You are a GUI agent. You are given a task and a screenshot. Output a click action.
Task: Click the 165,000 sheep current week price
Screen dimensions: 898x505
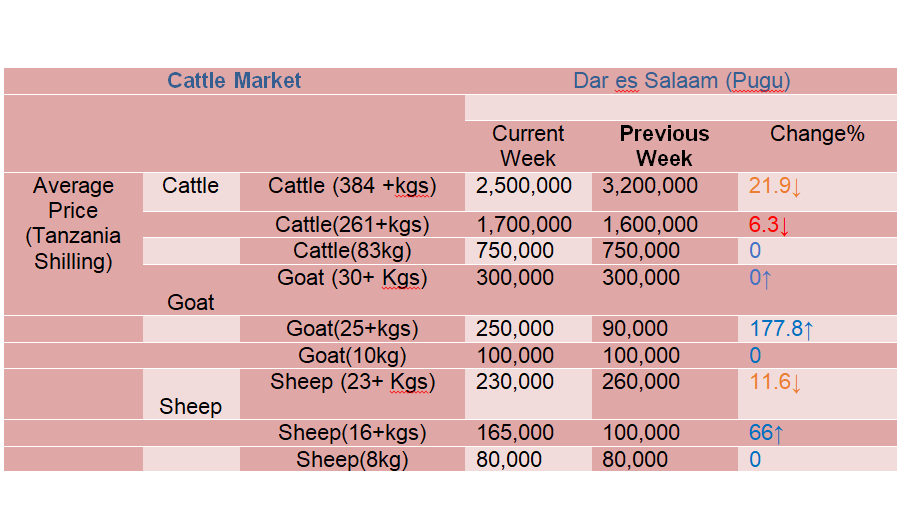click(515, 432)
